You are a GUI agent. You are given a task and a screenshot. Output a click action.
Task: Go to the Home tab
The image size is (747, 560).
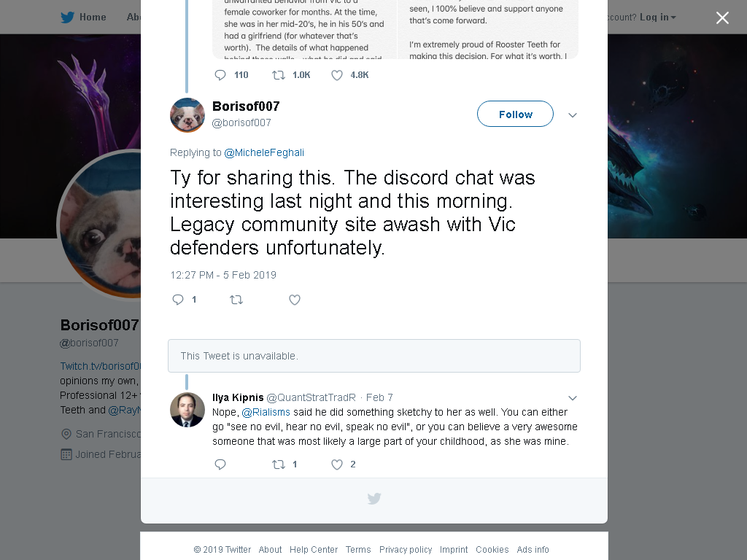(93, 17)
